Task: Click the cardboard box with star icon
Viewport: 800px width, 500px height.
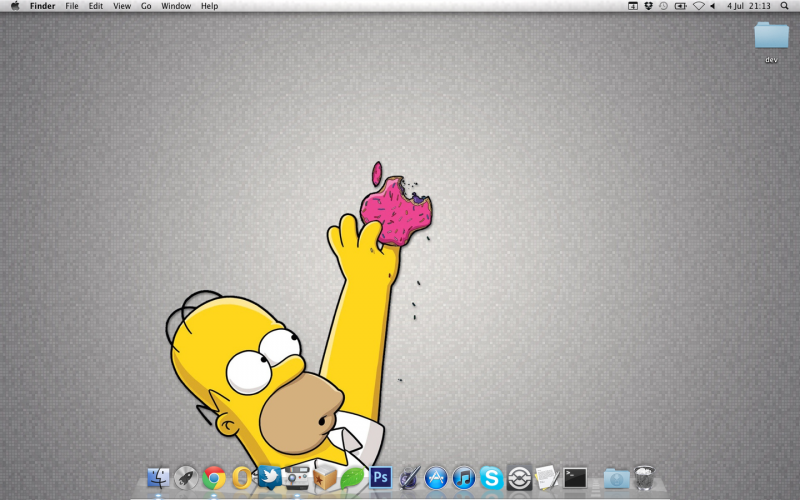Action: point(325,479)
